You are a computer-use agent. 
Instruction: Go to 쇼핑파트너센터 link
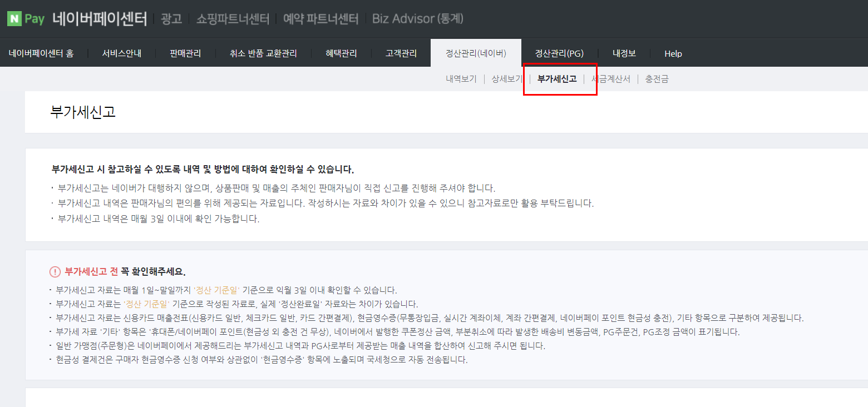(233, 19)
